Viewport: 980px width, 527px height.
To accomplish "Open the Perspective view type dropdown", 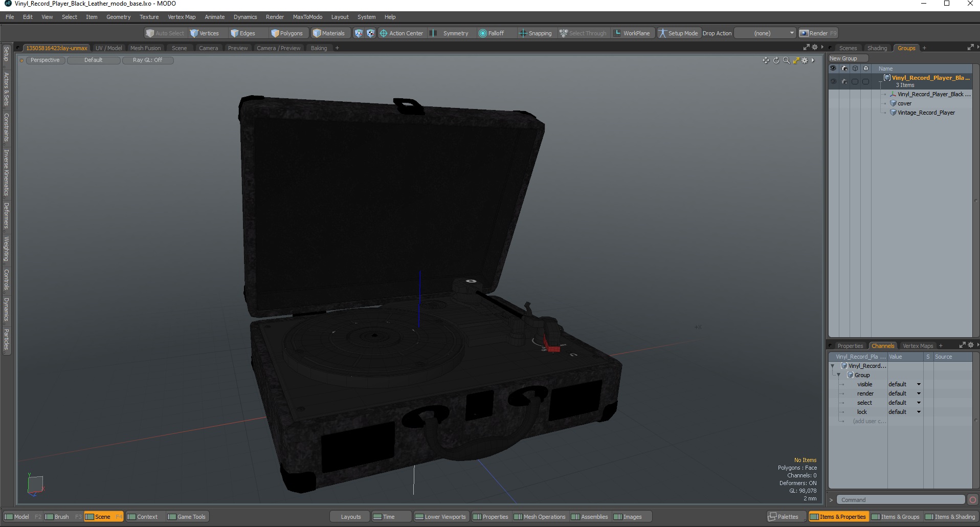I will click(x=45, y=60).
